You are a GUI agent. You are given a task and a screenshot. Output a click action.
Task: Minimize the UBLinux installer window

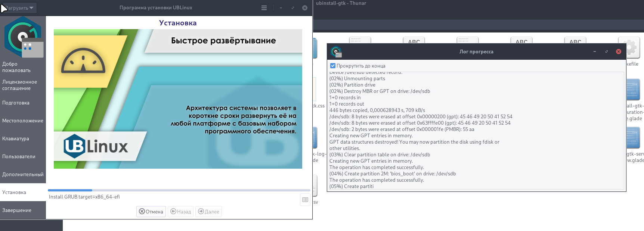pos(281,8)
